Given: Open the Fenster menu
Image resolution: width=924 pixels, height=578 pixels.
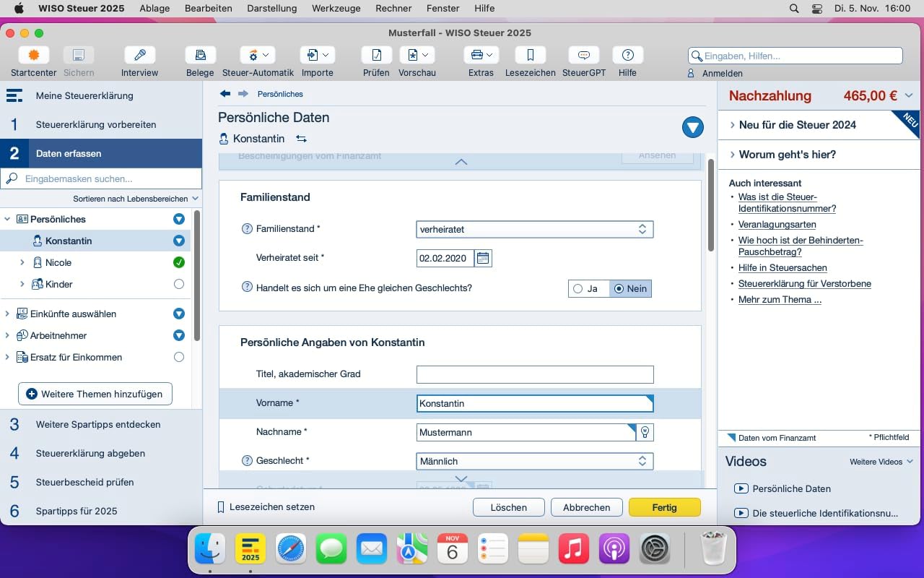Looking at the screenshot, I should 443,9.
